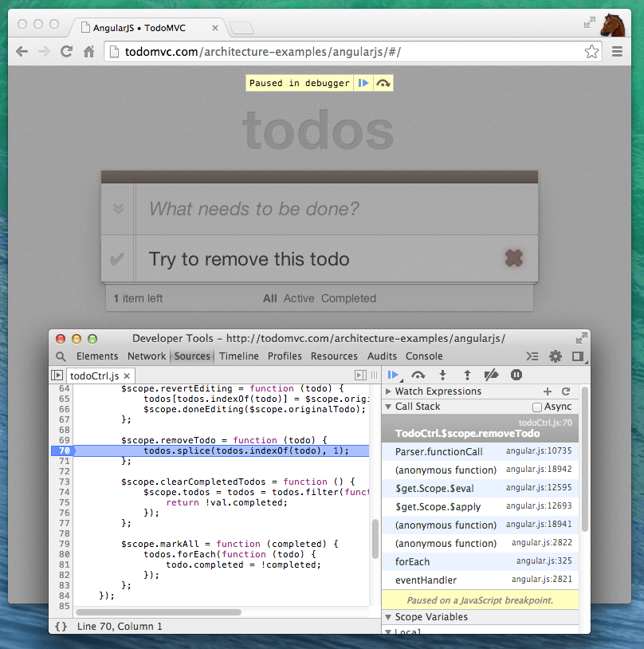The height and width of the screenshot is (649, 644).
Task: Click Pause on exceptions button
Action: coord(516,375)
